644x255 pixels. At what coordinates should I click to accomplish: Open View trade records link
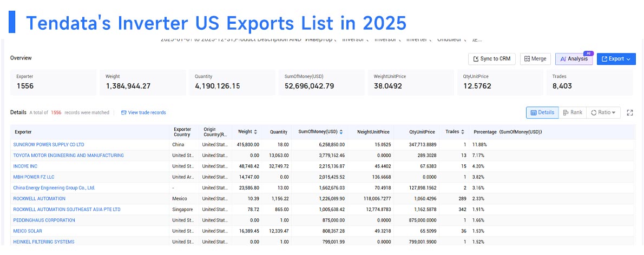point(144,112)
